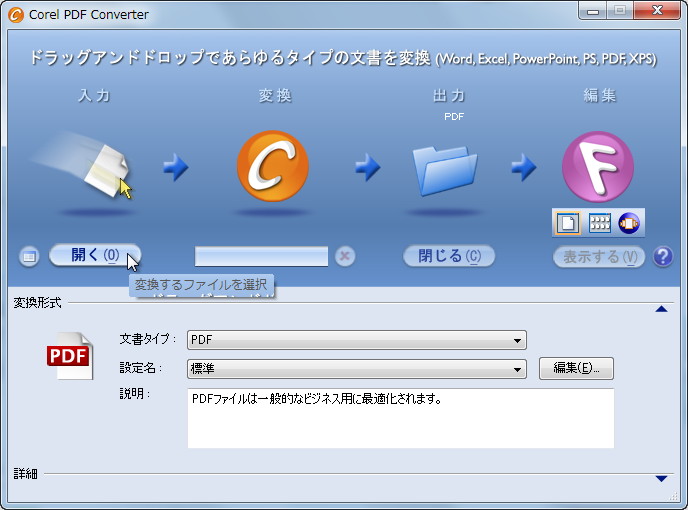Click the small list icon beside 開く
Image resolution: width=688 pixels, height=510 pixels.
[x=29, y=256]
